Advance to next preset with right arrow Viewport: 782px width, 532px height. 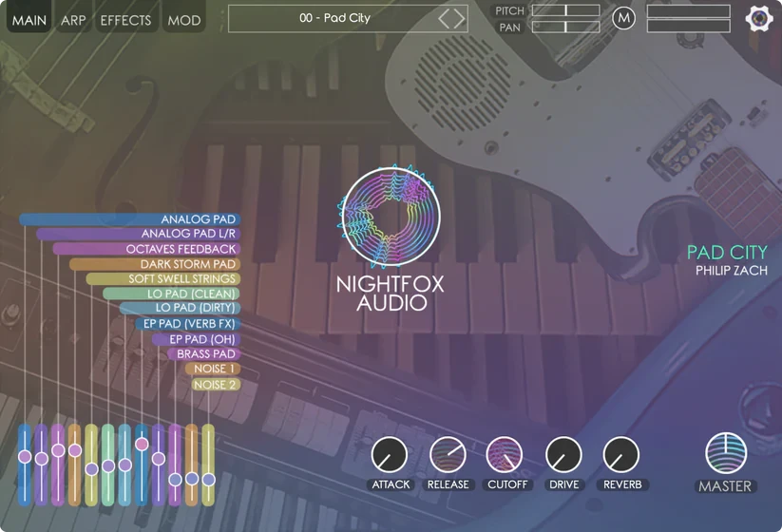(459, 18)
